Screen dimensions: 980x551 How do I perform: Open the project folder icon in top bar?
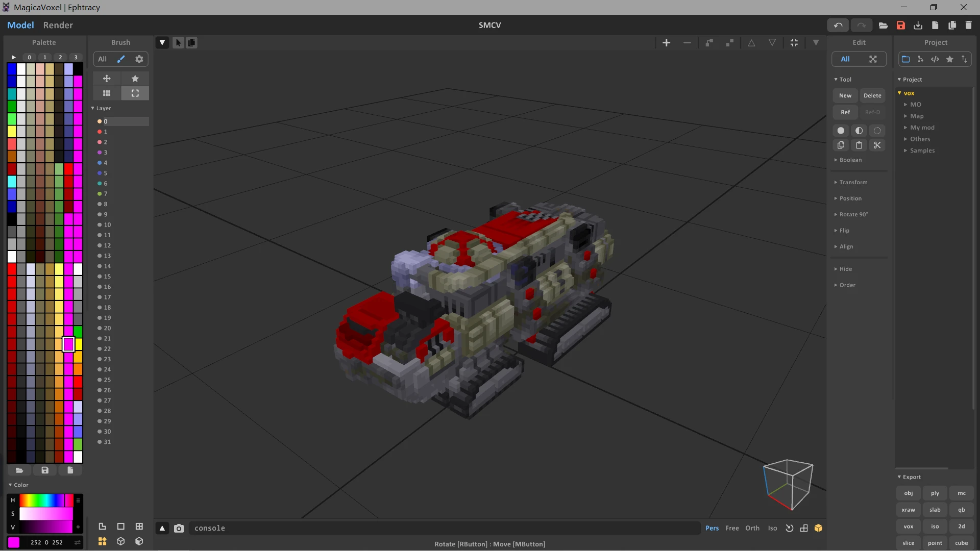pos(883,25)
